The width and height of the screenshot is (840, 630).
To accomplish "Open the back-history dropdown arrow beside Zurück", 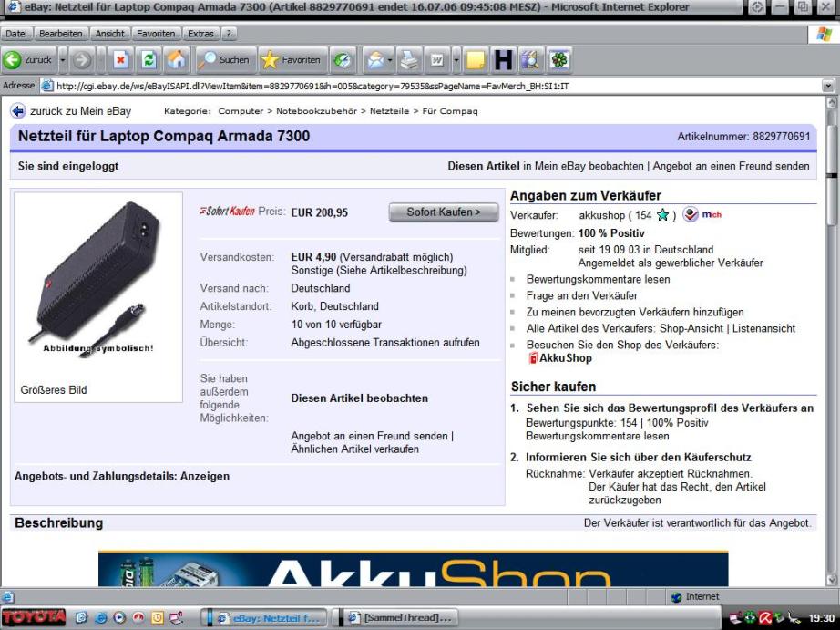I will [x=62, y=60].
